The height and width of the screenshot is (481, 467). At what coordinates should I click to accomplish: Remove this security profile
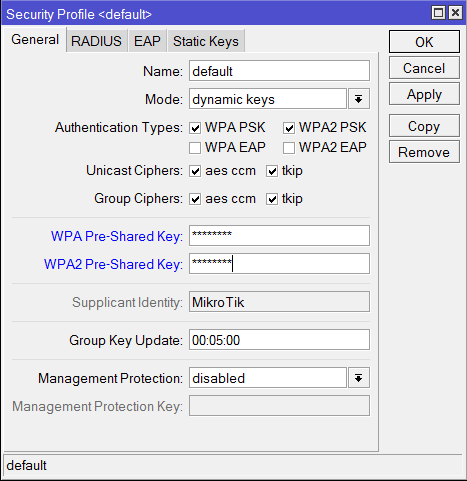424,152
